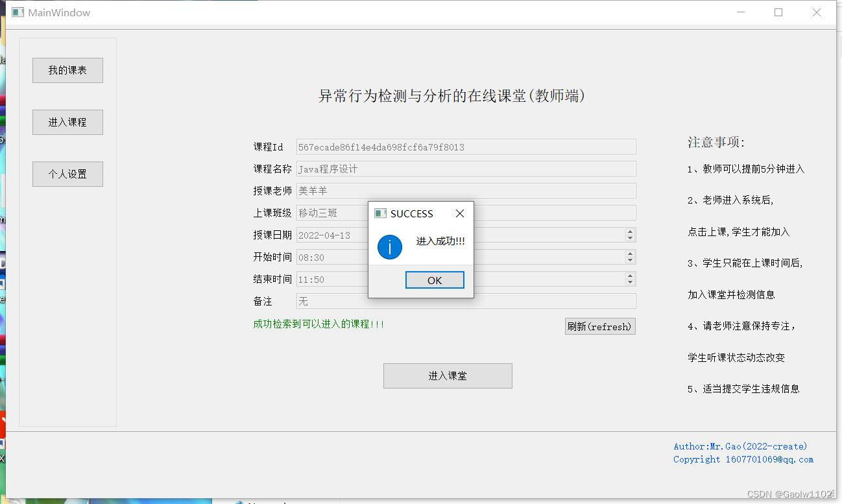Click the SUCCESS dialog title icon
This screenshot has width=842, height=504.
coord(381,213)
